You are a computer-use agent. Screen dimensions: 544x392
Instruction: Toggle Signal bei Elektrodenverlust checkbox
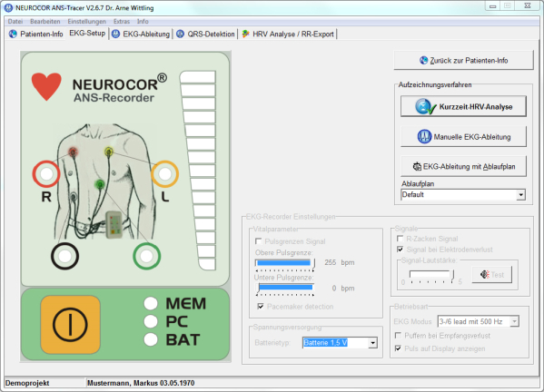pyautogui.click(x=400, y=250)
